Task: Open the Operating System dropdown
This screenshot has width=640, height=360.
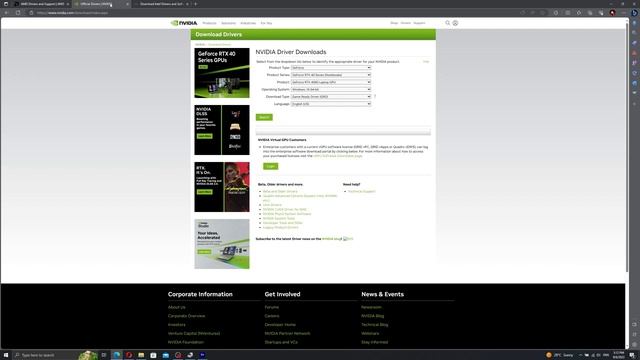Action: pyautogui.click(x=331, y=89)
